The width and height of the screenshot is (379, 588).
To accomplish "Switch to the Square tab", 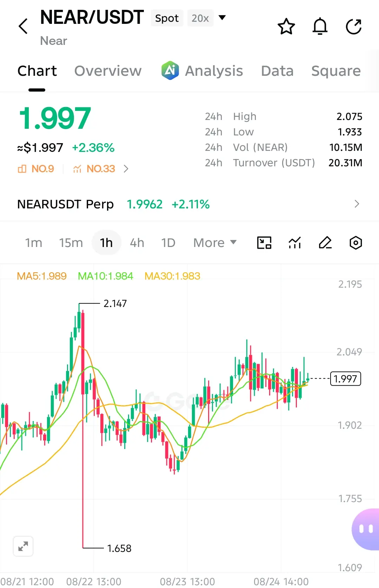I will pos(336,71).
